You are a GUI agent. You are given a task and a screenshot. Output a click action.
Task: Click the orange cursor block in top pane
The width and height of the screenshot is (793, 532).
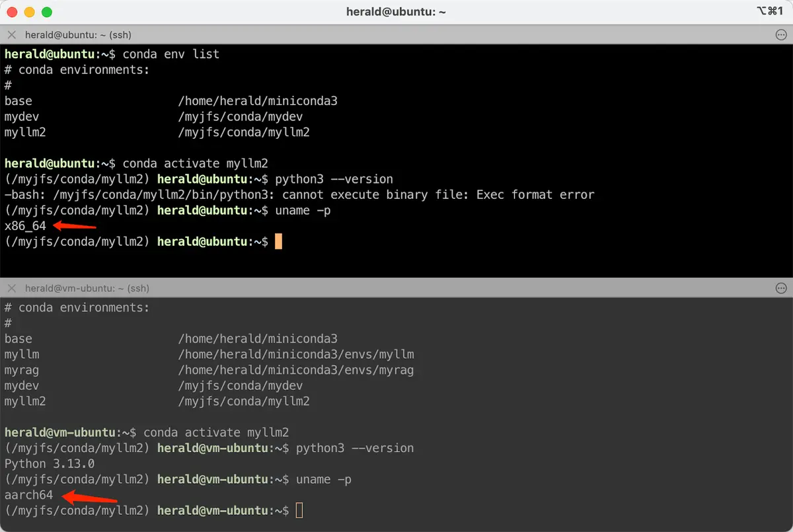(x=278, y=241)
